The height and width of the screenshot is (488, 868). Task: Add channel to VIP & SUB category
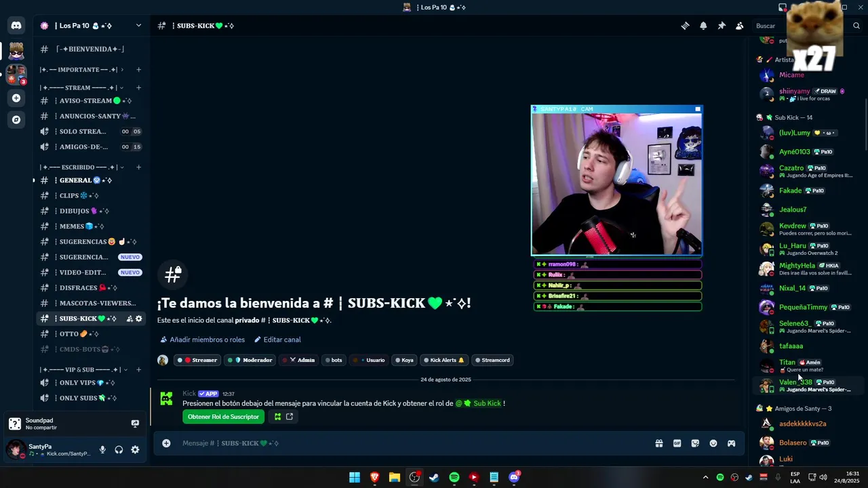tap(138, 369)
